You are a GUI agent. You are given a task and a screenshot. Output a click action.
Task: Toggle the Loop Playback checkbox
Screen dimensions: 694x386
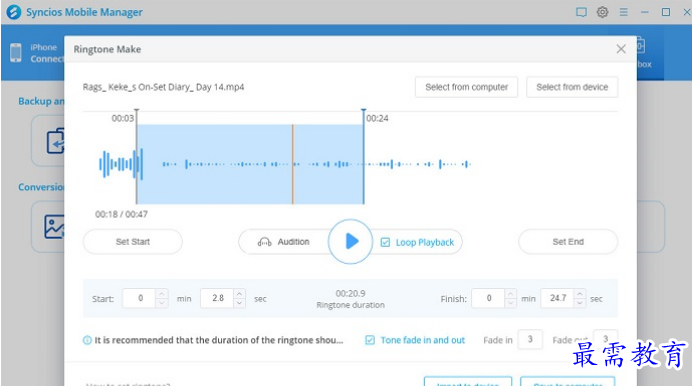click(x=386, y=242)
